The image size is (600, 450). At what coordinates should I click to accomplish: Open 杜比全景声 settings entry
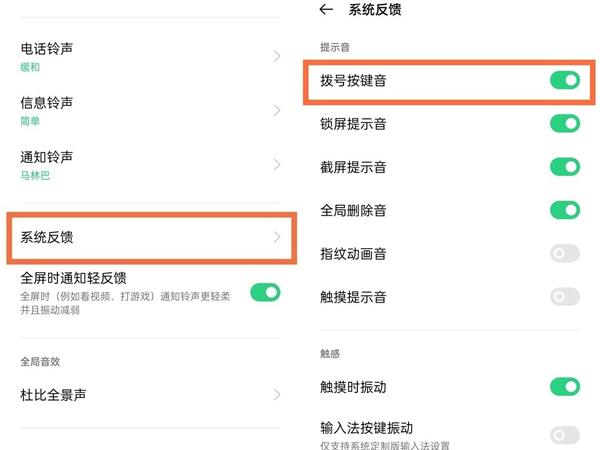[x=54, y=395]
